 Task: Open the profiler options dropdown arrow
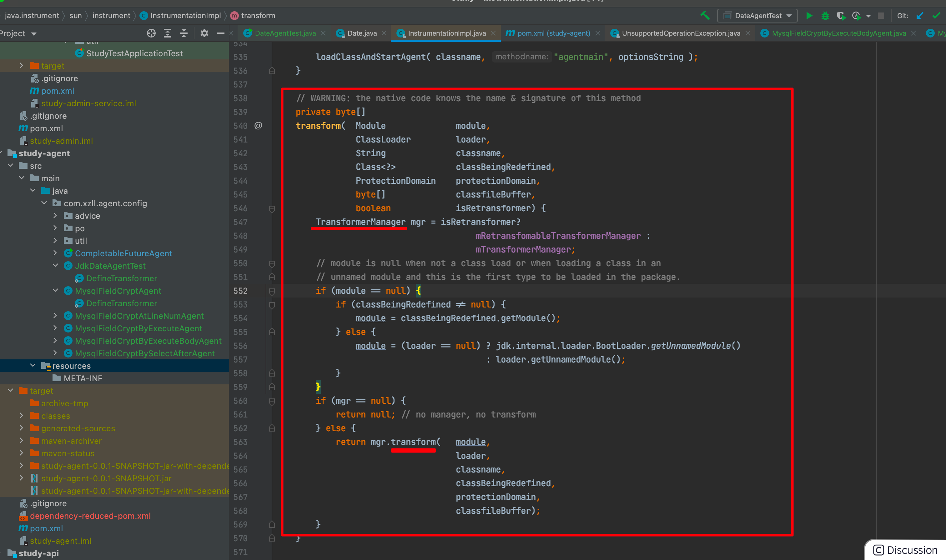coord(868,16)
